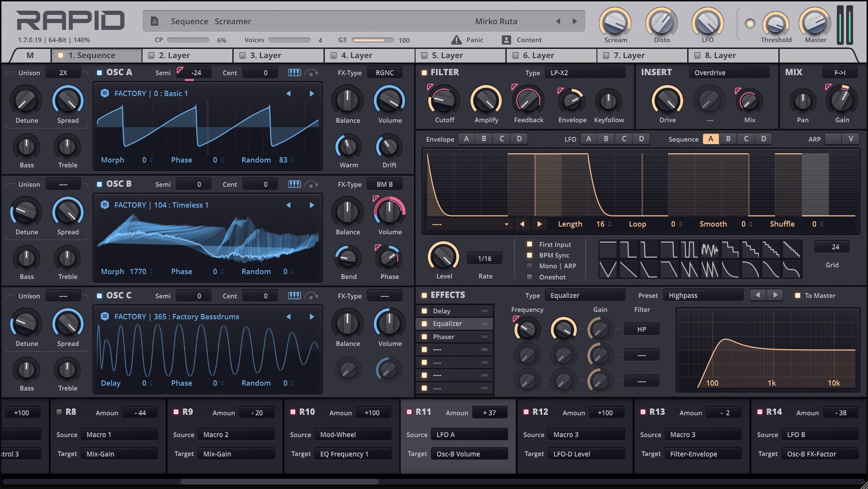Pick the V-shaped triangle step shape
The height and width of the screenshot is (489, 868).
[x=608, y=269]
